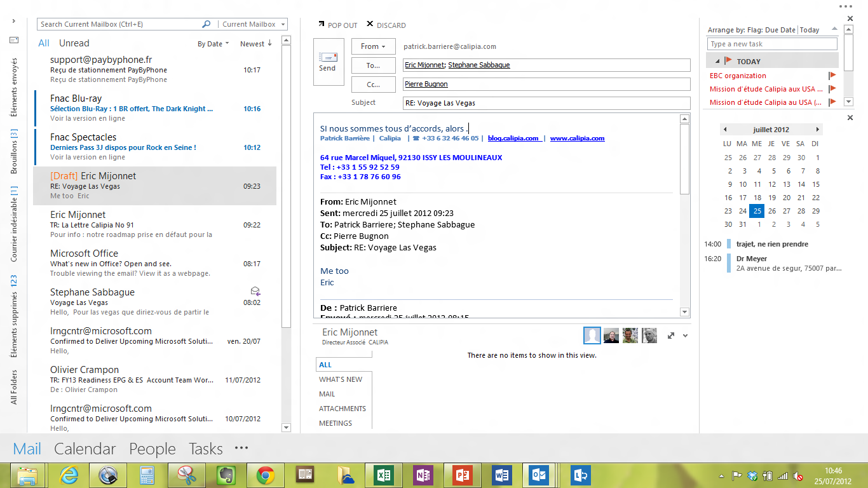Discard the draft reply
868x488 pixels.
pos(386,25)
